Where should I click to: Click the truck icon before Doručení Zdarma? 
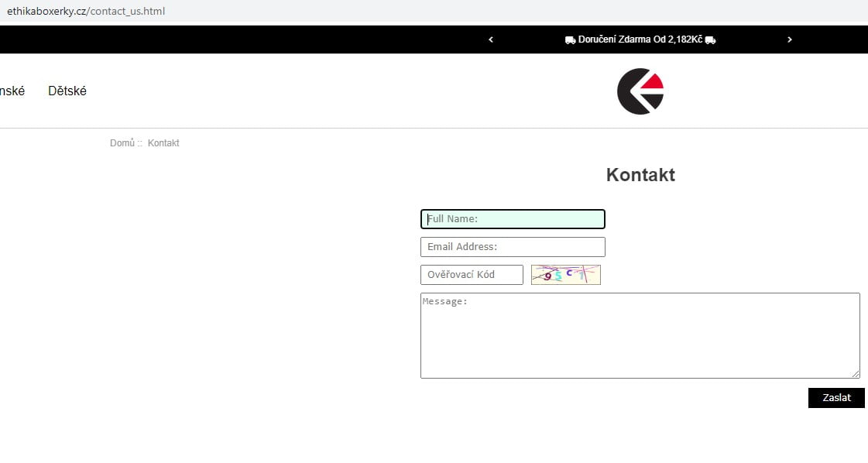pos(570,39)
